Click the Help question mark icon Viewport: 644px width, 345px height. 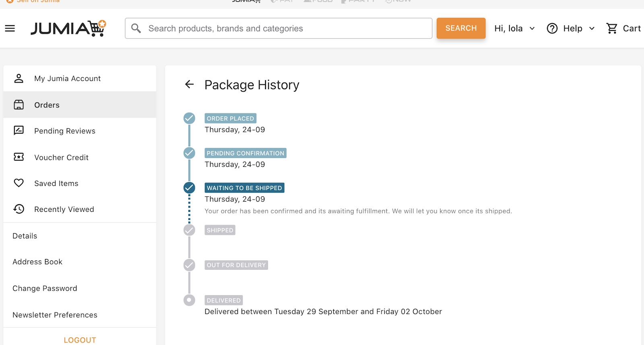pos(552,29)
